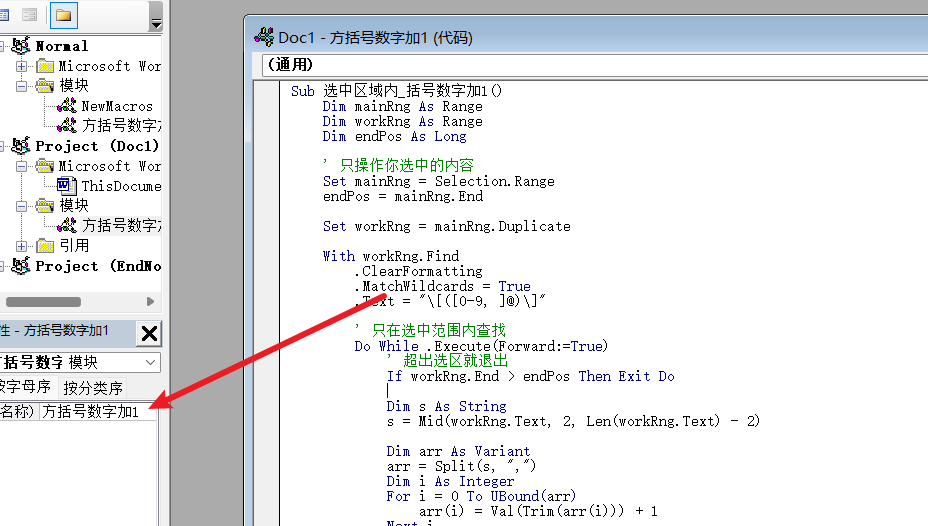Open the NewMacros module
928x526 pixels.
117,106
